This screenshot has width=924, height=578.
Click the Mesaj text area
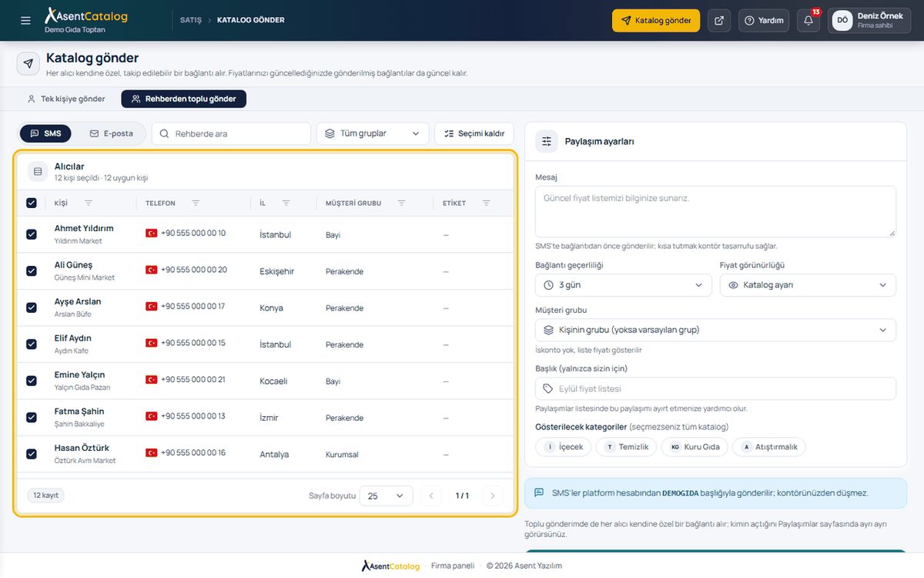pos(715,211)
